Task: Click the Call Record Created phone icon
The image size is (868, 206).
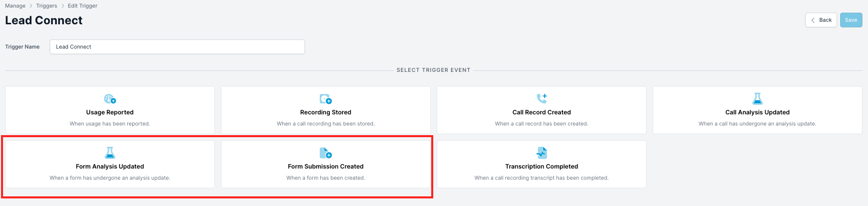Action: pyautogui.click(x=542, y=98)
